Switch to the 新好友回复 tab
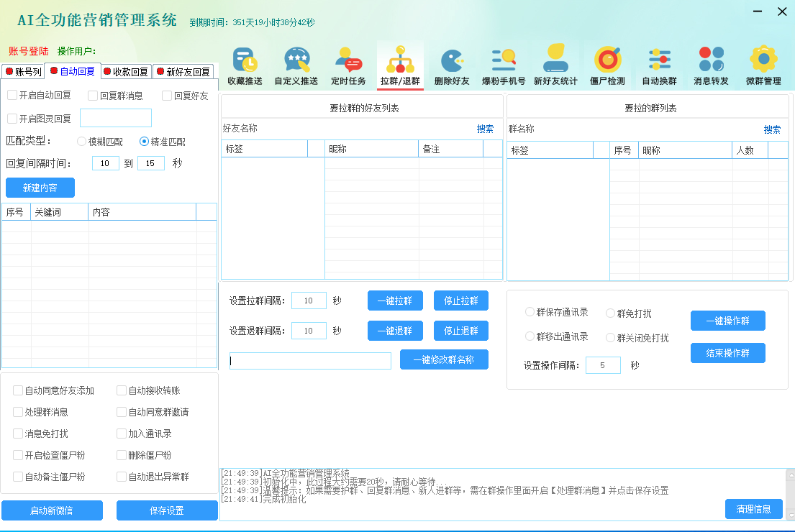This screenshot has height=532, width=795. [183, 71]
